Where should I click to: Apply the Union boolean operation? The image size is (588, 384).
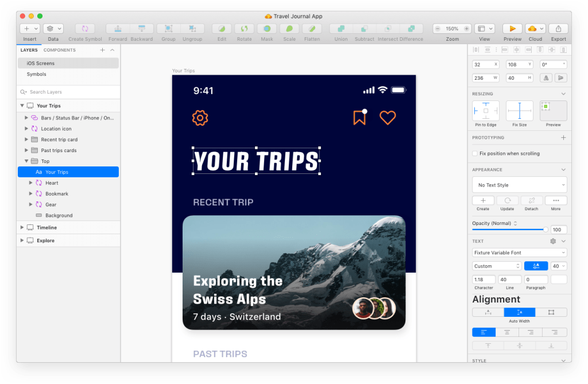point(341,29)
